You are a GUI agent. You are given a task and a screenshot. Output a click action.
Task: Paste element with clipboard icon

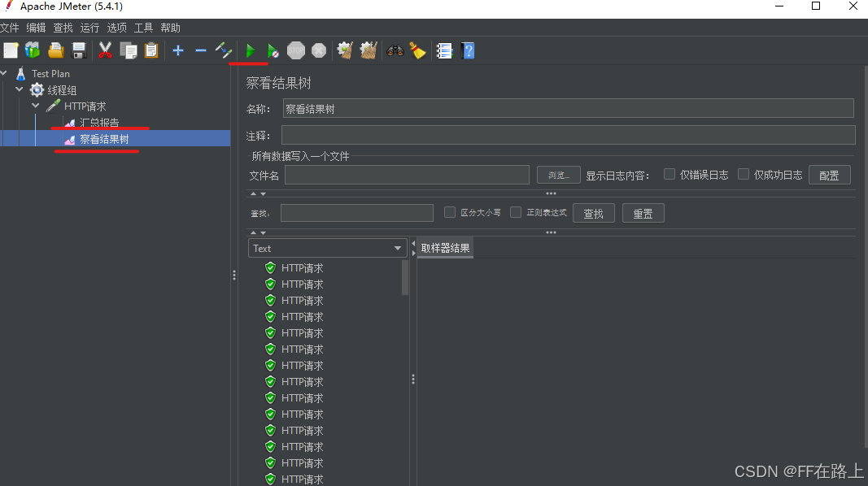coord(151,51)
